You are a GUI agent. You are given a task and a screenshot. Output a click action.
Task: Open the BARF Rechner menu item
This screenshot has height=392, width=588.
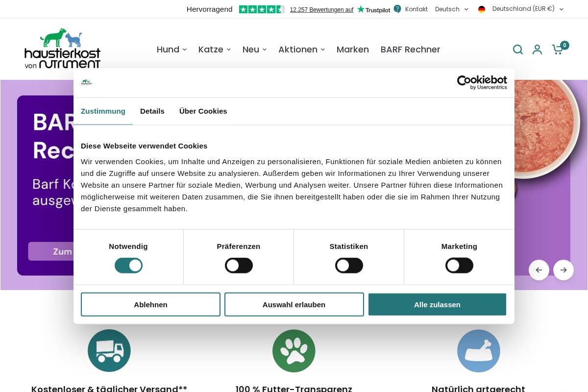[x=411, y=49]
